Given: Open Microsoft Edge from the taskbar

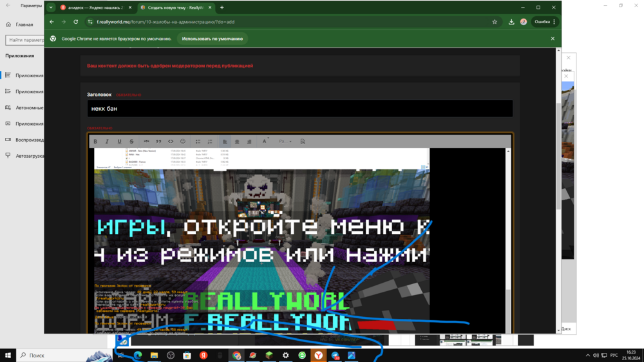Looking at the screenshot, I should [138, 356].
